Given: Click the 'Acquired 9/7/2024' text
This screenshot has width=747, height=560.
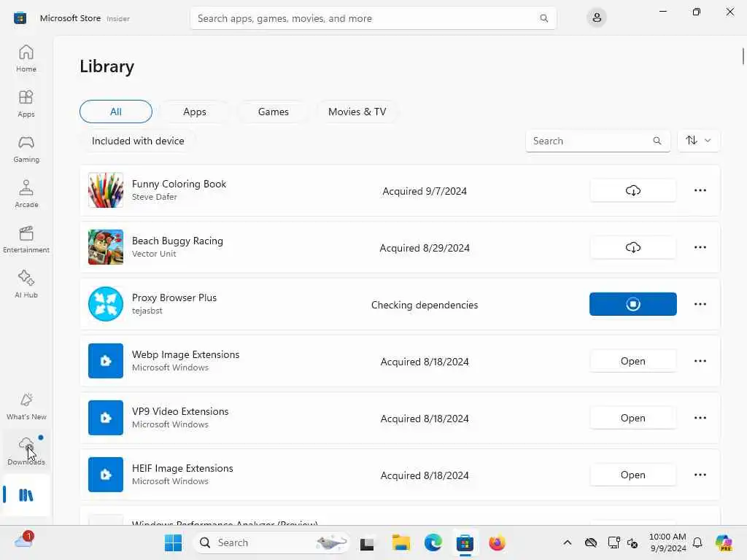Looking at the screenshot, I should pos(425,191).
